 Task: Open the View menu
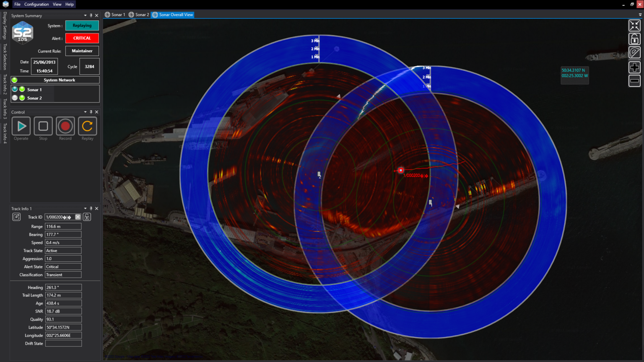(x=57, y=4)
